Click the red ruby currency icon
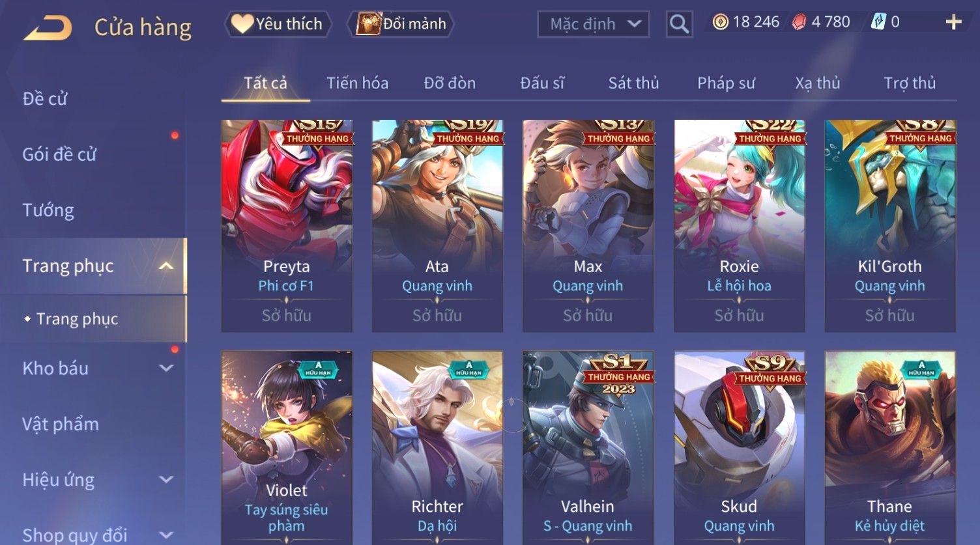Screen dimensions: 980x545 tap(799, 22)
